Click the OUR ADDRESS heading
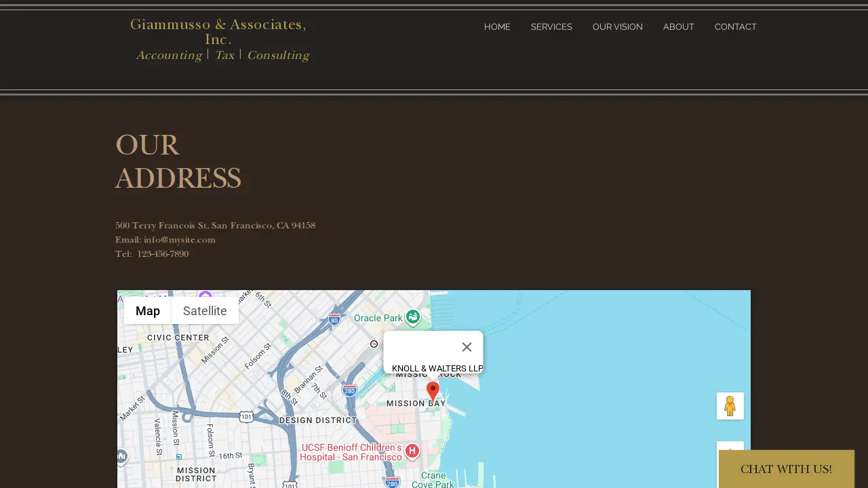The image size is (868, 488). pos(178,162)
